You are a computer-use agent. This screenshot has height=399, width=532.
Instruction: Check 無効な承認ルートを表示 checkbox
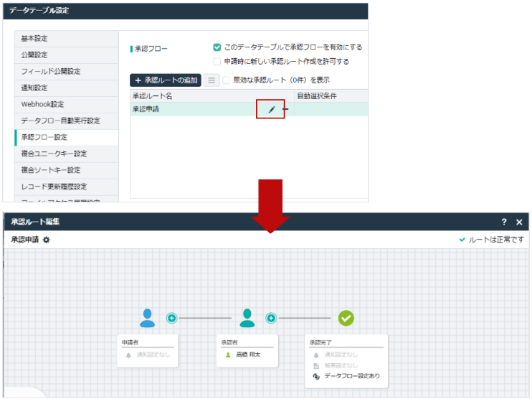coord(227,80)
